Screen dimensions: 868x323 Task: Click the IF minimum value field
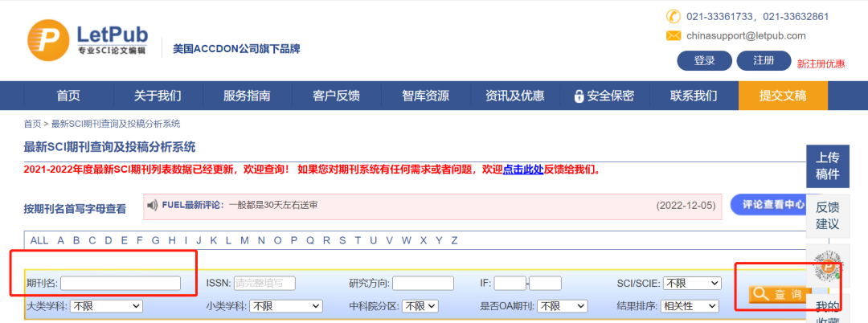(x=510, y=283)
